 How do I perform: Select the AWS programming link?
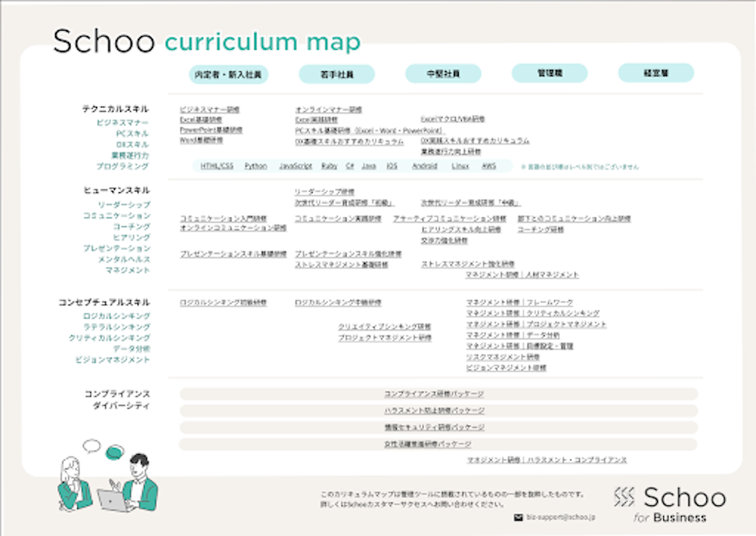click(489, 166)
